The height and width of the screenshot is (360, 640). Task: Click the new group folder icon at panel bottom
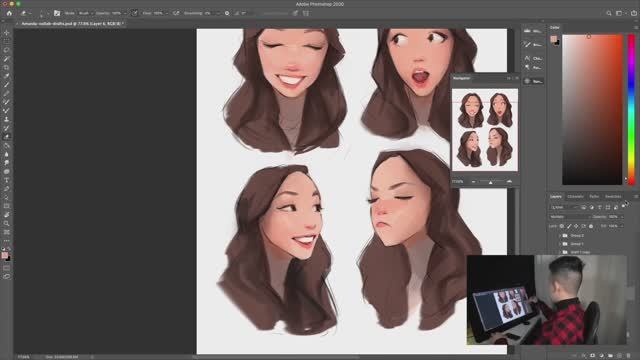coord(611,356)
